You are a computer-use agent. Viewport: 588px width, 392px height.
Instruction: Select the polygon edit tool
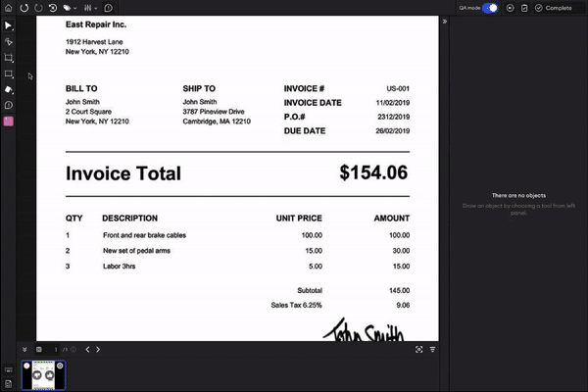[8, 41]
